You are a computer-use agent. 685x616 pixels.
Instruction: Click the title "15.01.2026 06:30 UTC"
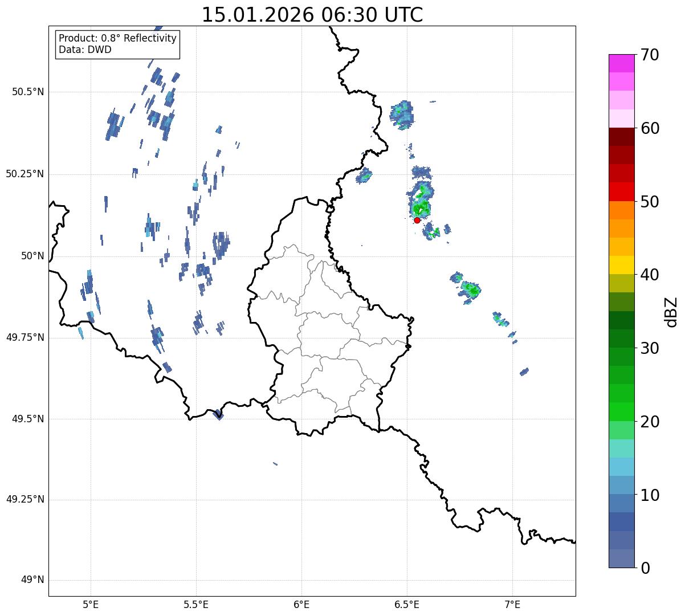coord(312,15)
